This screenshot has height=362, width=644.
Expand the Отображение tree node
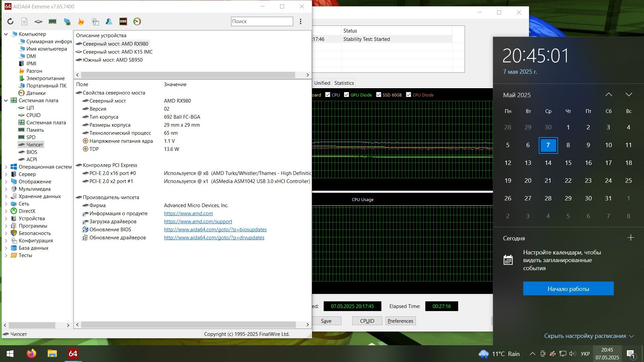click(6, 181)
